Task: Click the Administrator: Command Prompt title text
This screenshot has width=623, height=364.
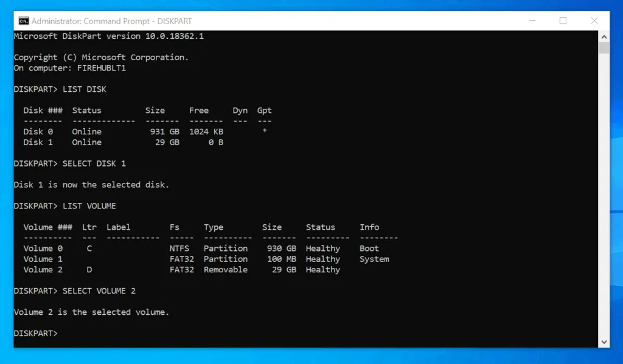Action: click(111, 20)
